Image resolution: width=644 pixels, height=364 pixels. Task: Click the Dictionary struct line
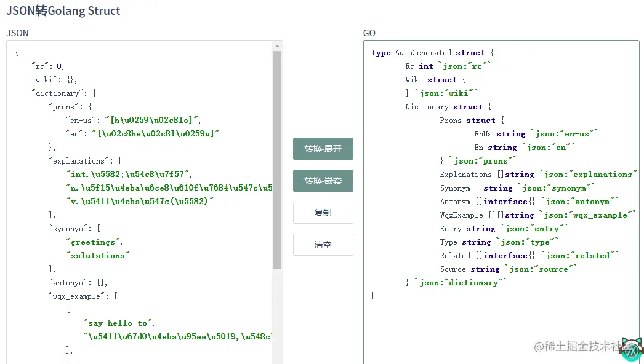(x=448, y=107)
